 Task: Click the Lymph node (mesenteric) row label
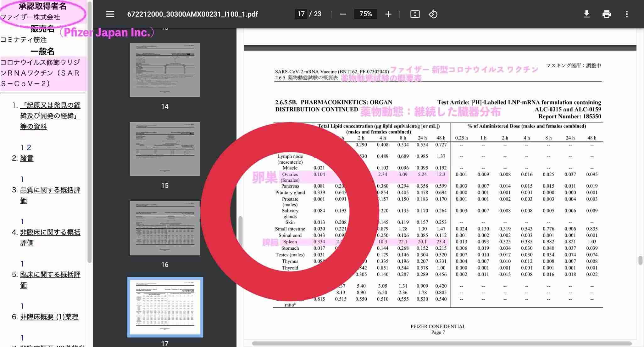click(290, 159)
